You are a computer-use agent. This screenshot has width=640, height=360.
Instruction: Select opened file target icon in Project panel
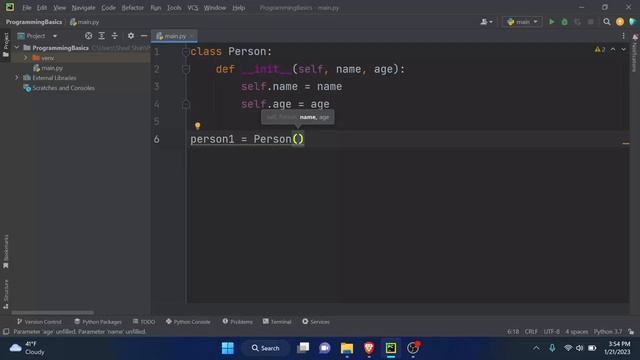coord(88,36)
